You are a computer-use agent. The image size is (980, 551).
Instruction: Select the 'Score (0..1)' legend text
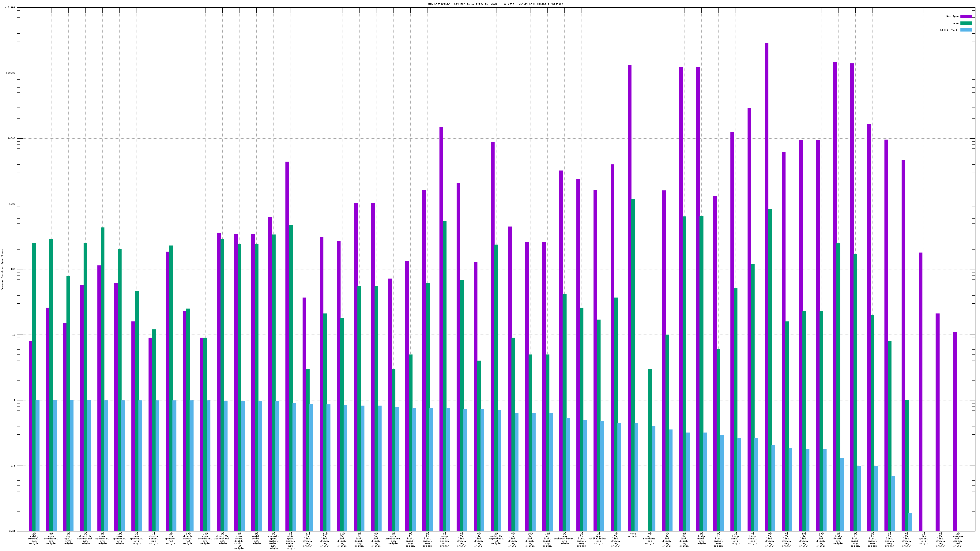coord(949,30)
